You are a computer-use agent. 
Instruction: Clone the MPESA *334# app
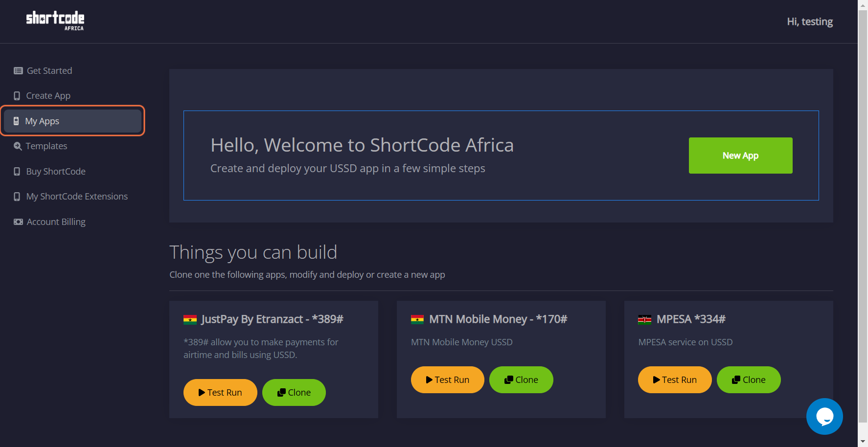coord(749,380)
